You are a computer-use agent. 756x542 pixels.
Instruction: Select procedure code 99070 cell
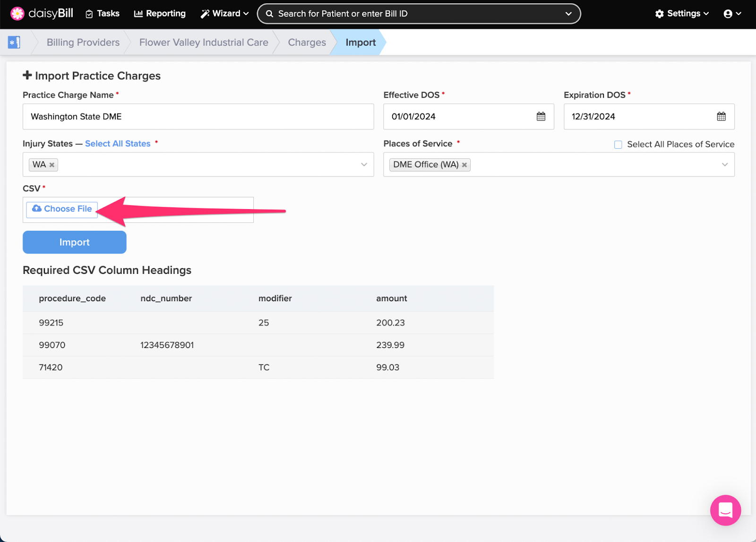(52, 345)
